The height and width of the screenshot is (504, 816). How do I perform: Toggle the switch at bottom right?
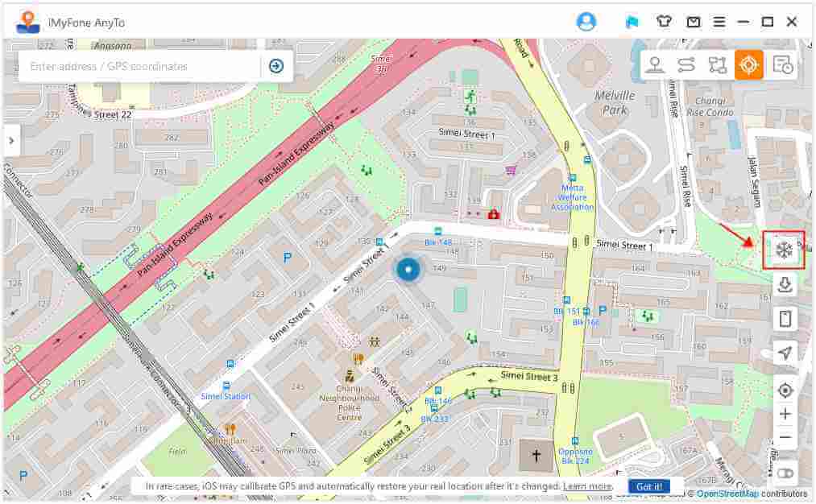[x=785, y=473]
